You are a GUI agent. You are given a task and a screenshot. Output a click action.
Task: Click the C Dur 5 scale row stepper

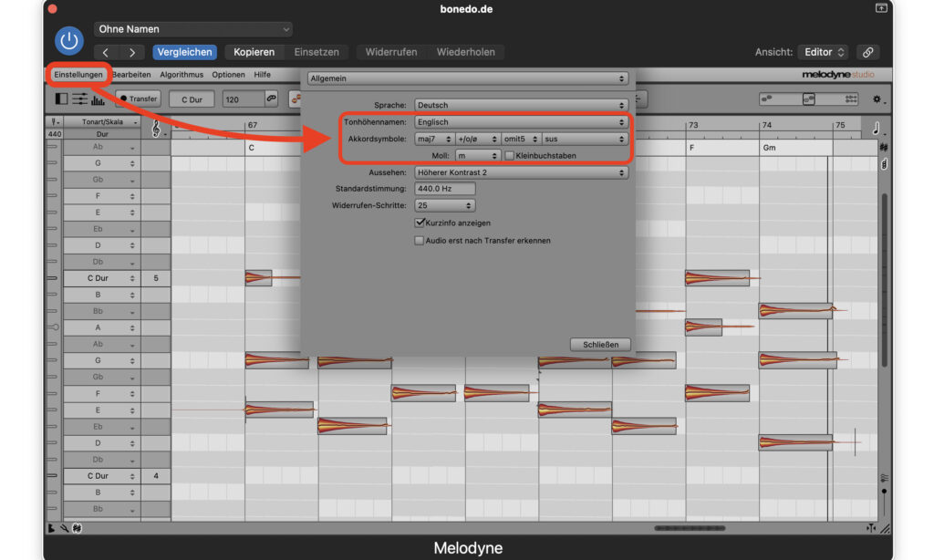(x=132, y=278)
